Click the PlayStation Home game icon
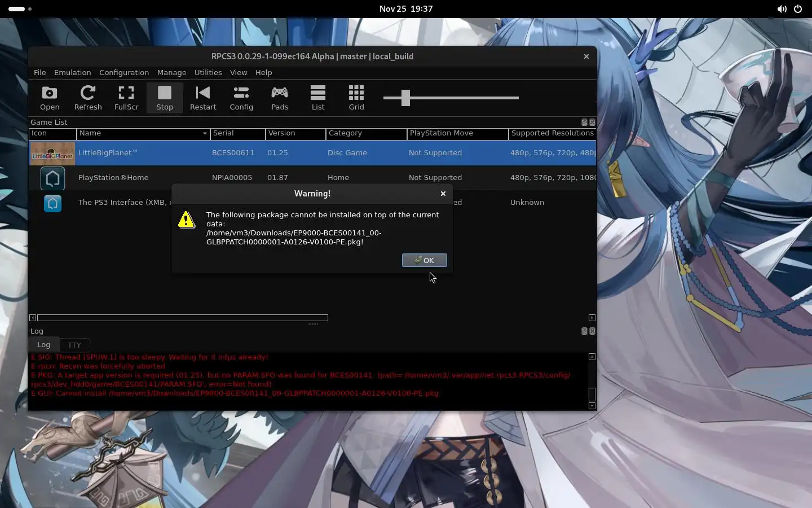Screen dimensions: 812x508 coord(52,178)
